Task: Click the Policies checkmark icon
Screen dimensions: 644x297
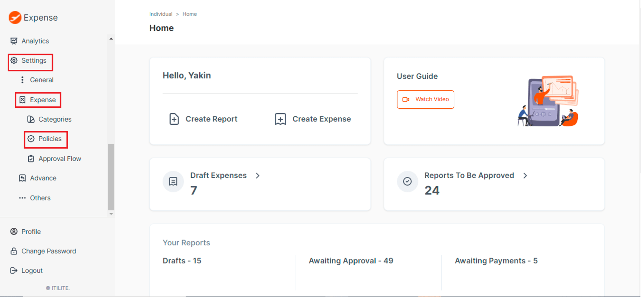Action: [x=31, y=139]
